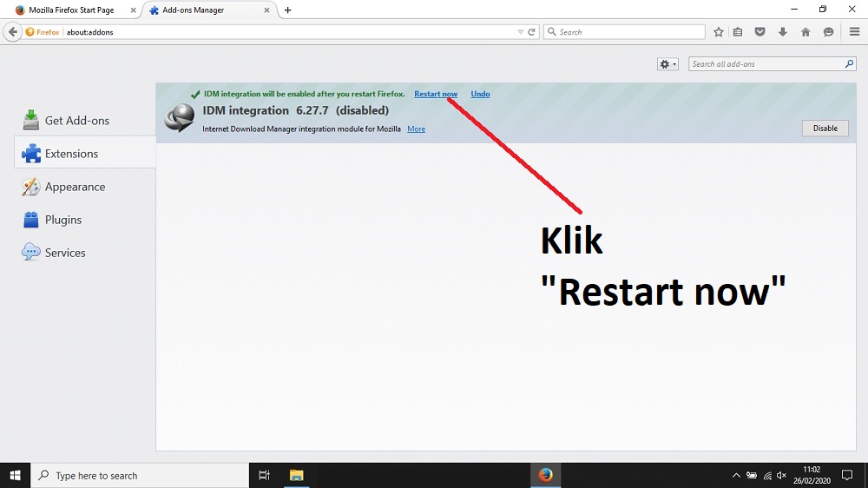Screen dimensions: 868x488
Task: Click the reload page icon
Action: point(531,32)
